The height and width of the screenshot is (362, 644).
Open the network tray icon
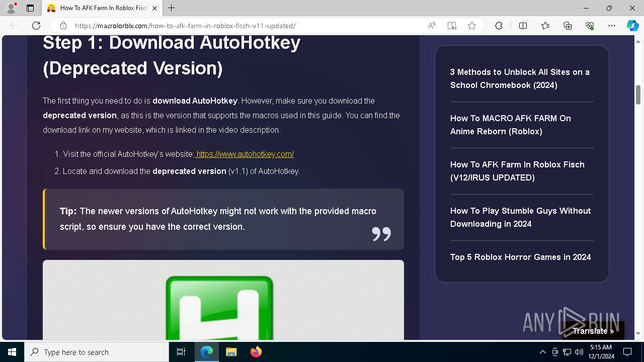tap(567, 352)
